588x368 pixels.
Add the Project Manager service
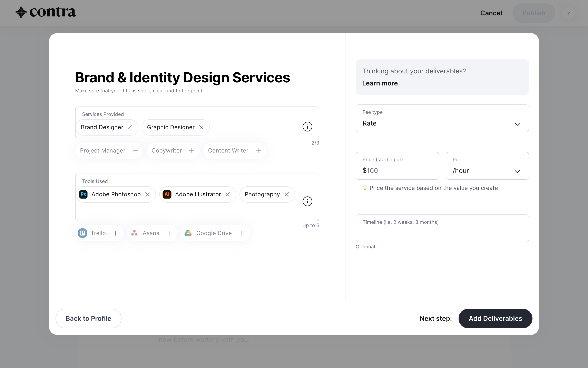point(135,151)
